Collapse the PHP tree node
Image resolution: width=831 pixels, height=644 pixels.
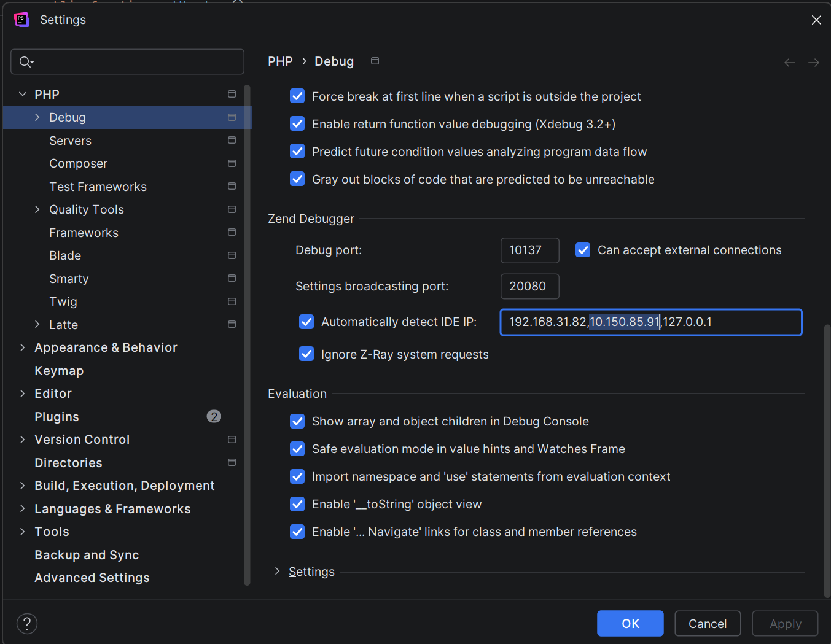point(23,95)
